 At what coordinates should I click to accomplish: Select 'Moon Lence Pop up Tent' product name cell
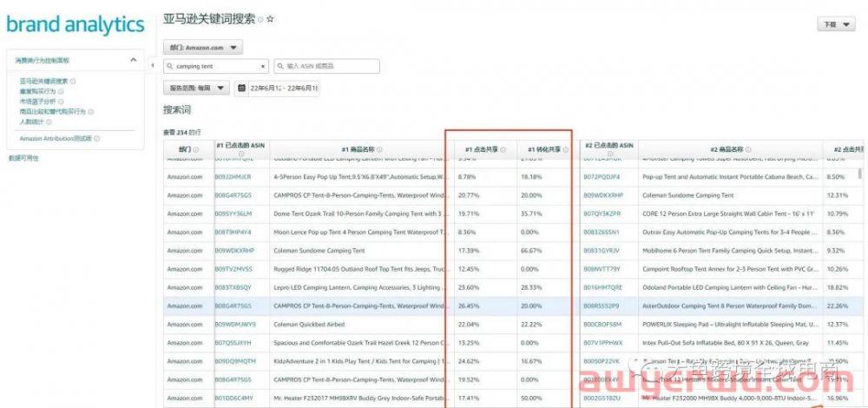(x=362, y=233)
